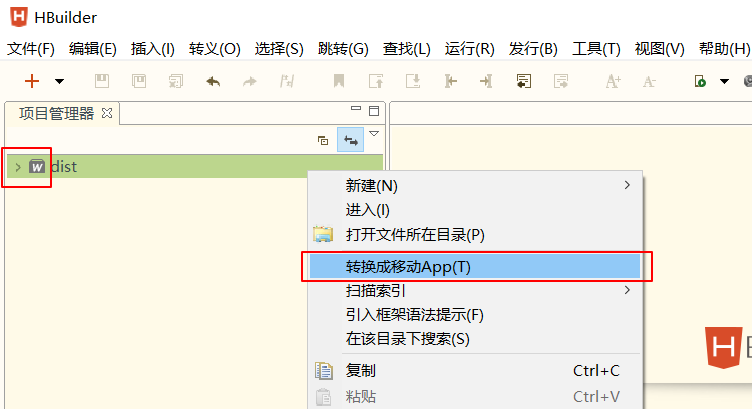Open the 插入(I) menu
Screen dimensions: 752x409
pos(153,49)
